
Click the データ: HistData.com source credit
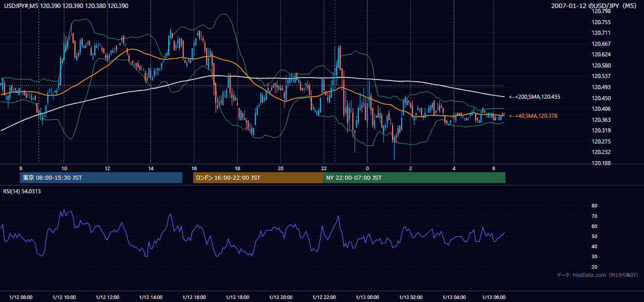tap(598, 275)
